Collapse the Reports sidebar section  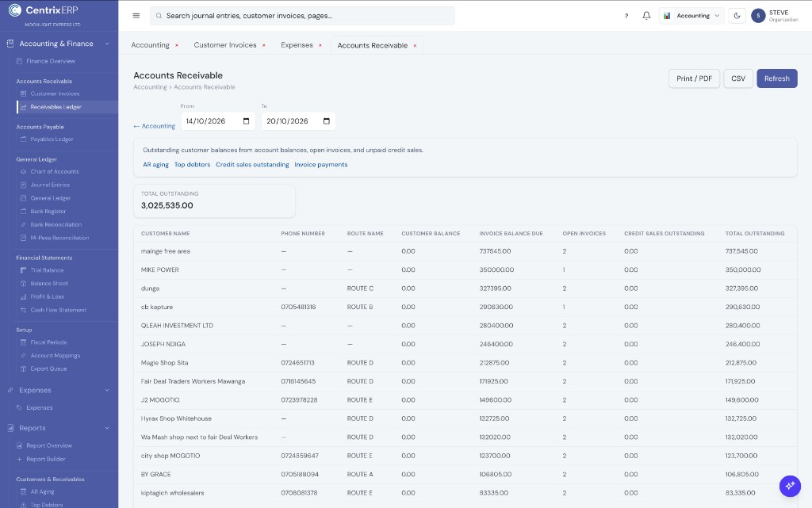click(x=107, y=428)
